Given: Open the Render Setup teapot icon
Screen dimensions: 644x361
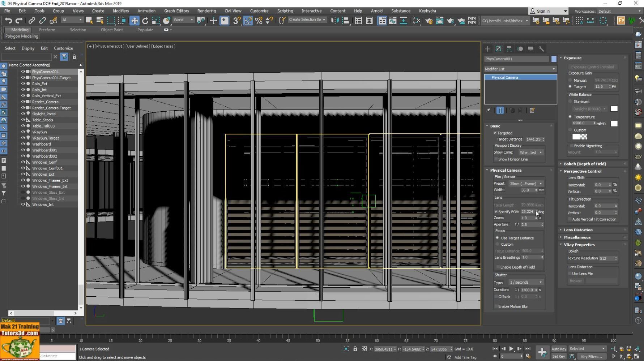Looking at the screenshot, I should [429, 21].
